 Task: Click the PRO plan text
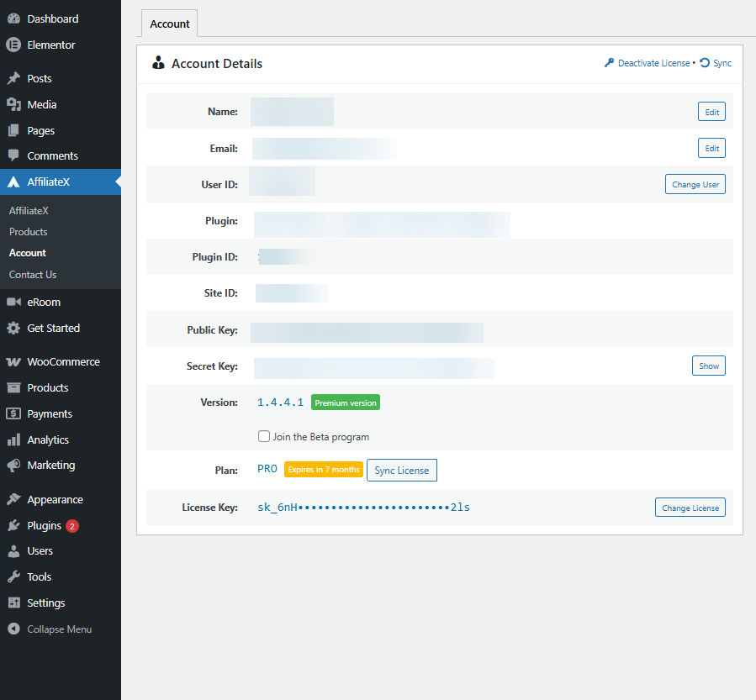(267, 469)
